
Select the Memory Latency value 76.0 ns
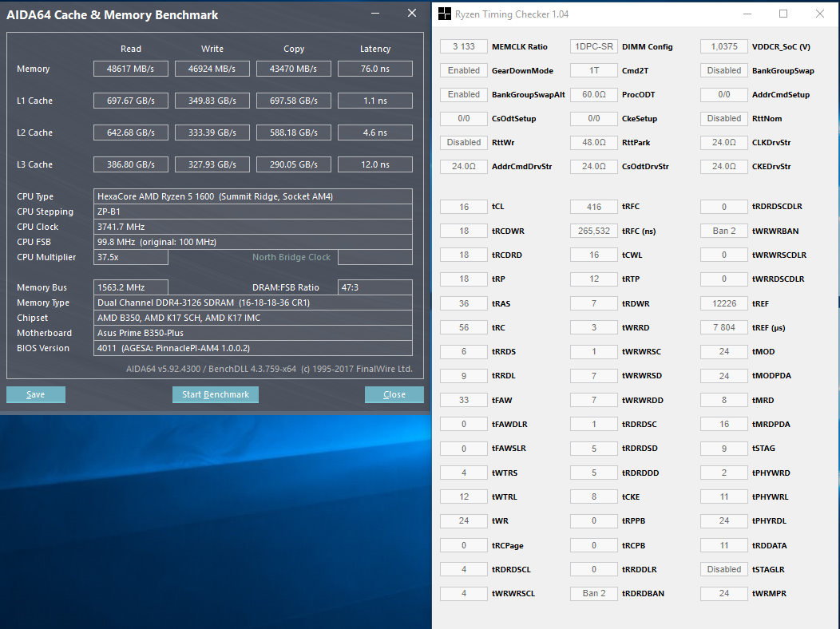coord(375,69)
